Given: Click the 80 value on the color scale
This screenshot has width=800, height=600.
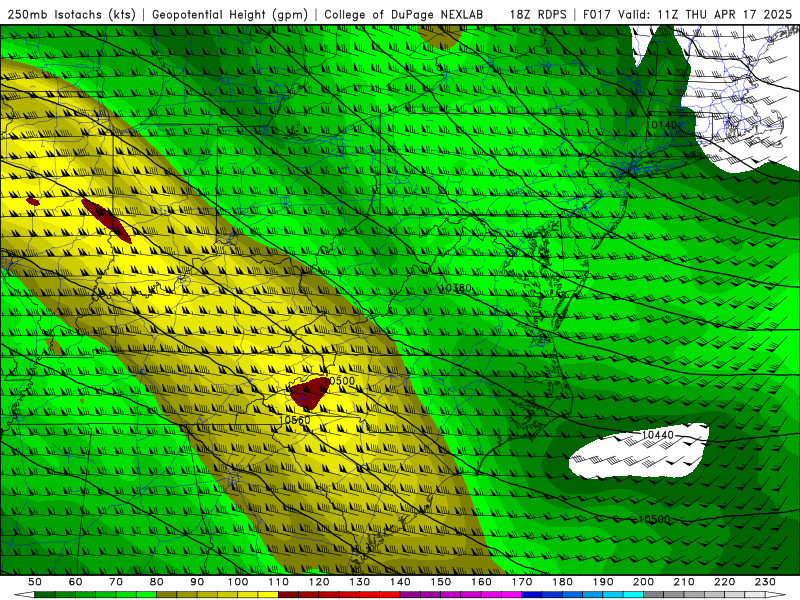Looking at the screenshot, I should point(157,582).
